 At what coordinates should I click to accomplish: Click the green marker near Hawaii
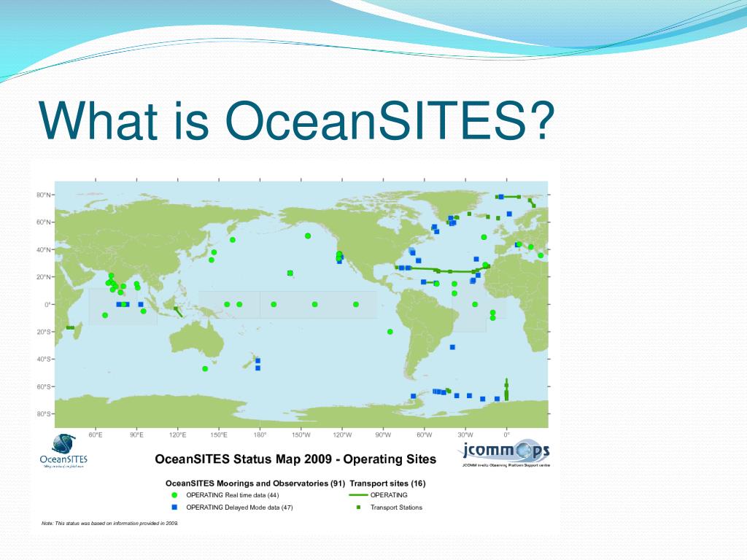290,273
